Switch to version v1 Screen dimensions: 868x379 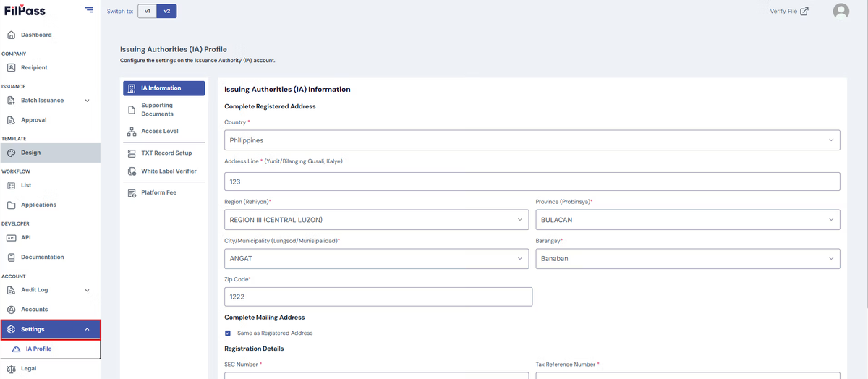pos(147,11)
